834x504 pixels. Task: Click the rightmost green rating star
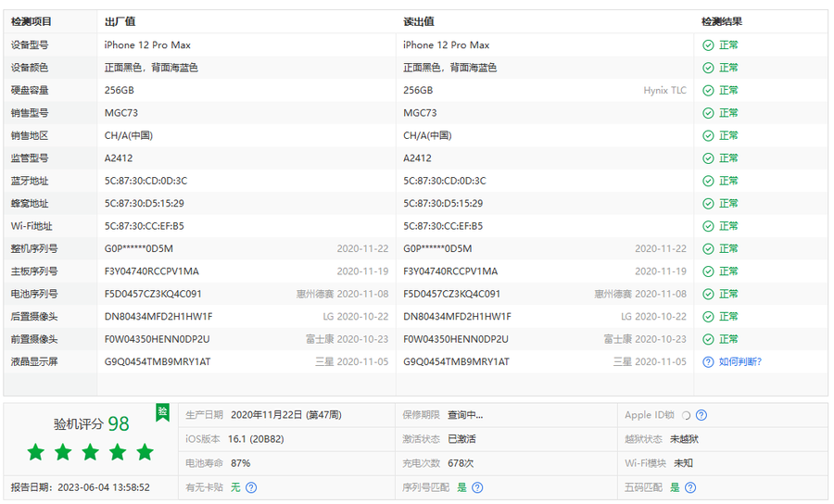[145, 452]
